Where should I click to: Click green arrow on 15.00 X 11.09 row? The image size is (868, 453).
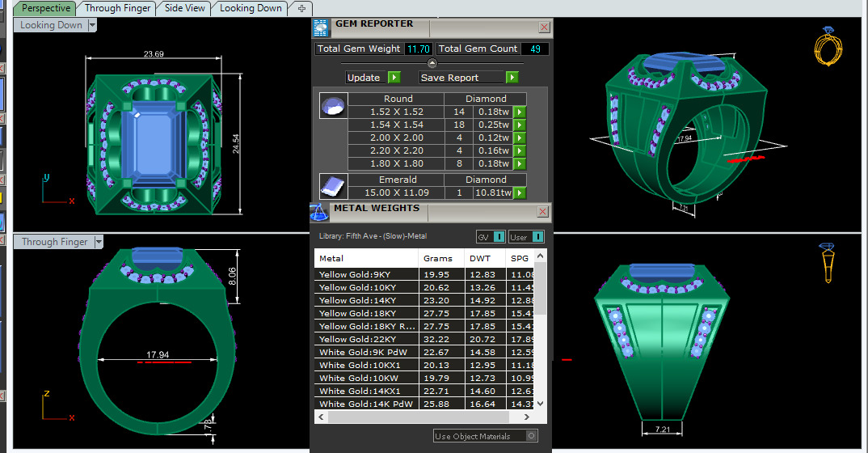(x=519, y=193)
